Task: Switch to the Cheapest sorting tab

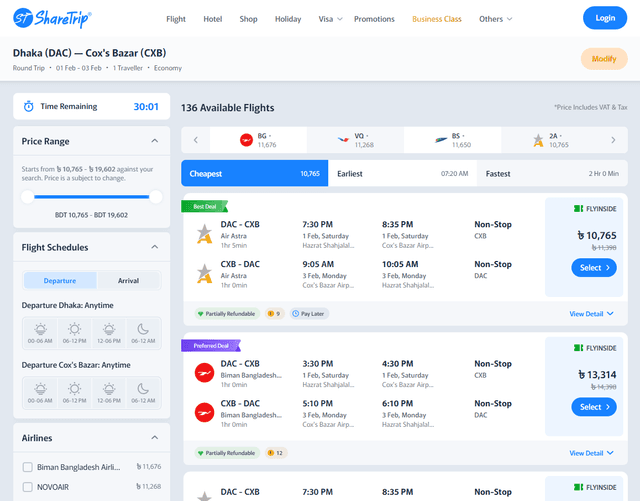Action: [255, 174]
